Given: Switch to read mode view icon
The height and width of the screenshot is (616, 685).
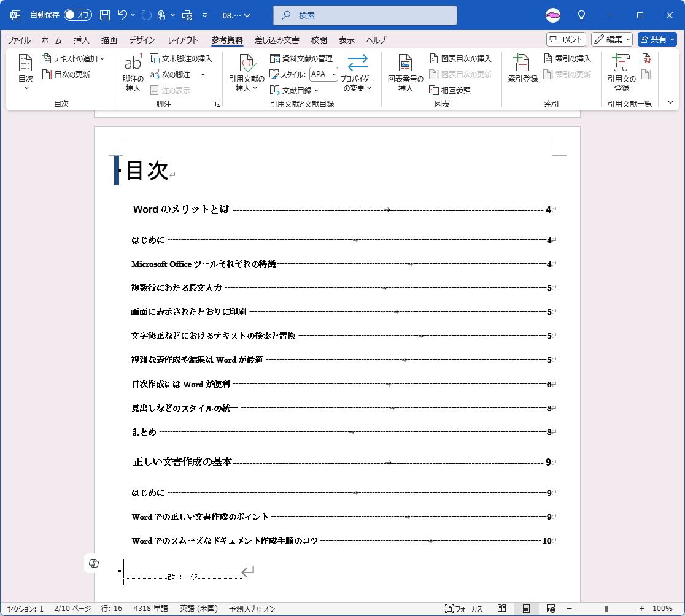Looking at the screenshot, I should coord(502,609).
